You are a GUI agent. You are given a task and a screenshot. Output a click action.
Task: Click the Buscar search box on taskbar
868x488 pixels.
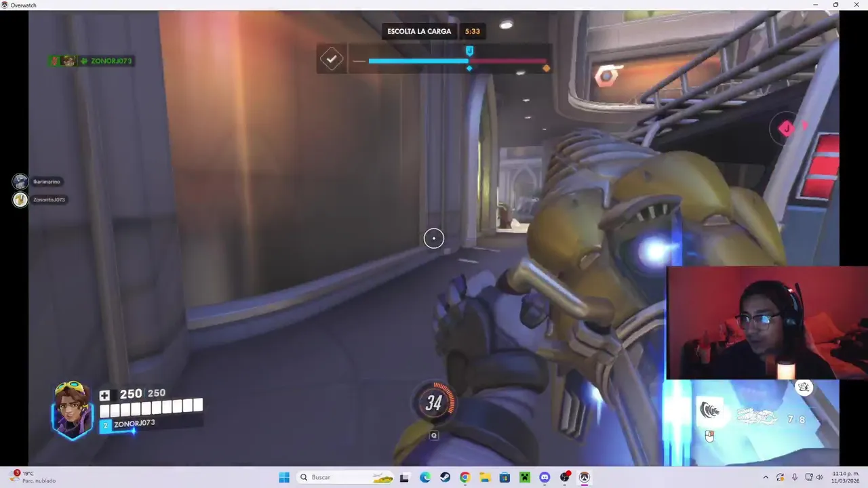[x=346, y=477]
